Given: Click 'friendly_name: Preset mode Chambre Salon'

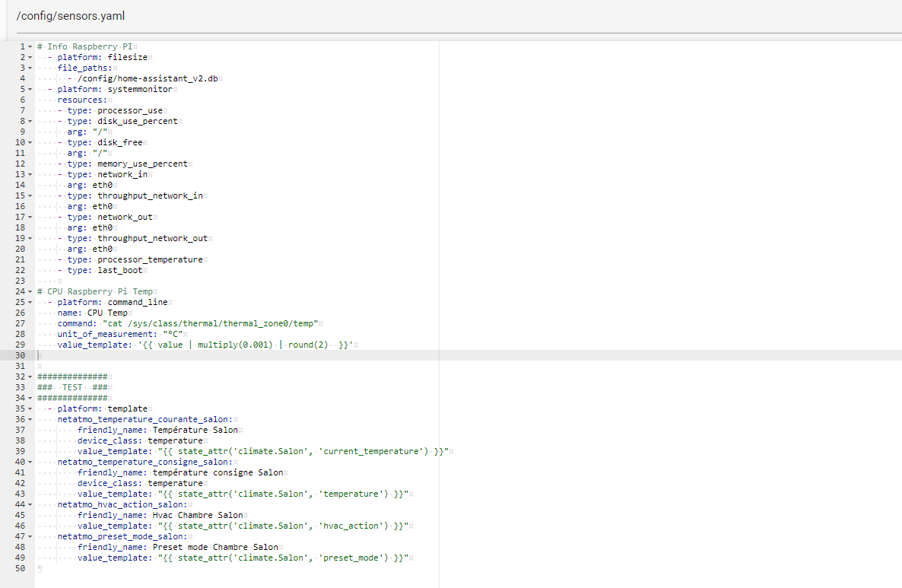Looking at the screenshot, I should pyautogui.click(x=178, y=547).
